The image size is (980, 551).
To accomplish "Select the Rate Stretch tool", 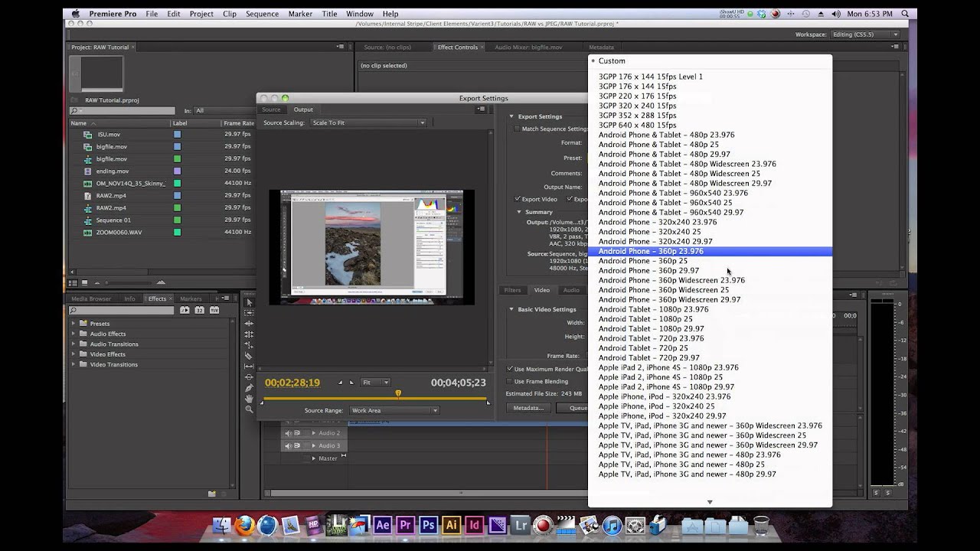I will tap(249, 345).
